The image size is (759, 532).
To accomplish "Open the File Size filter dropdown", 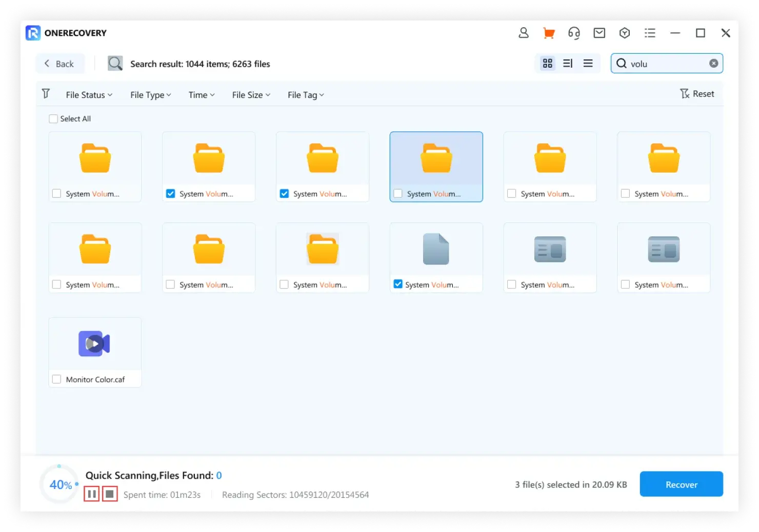I will 251,95.
